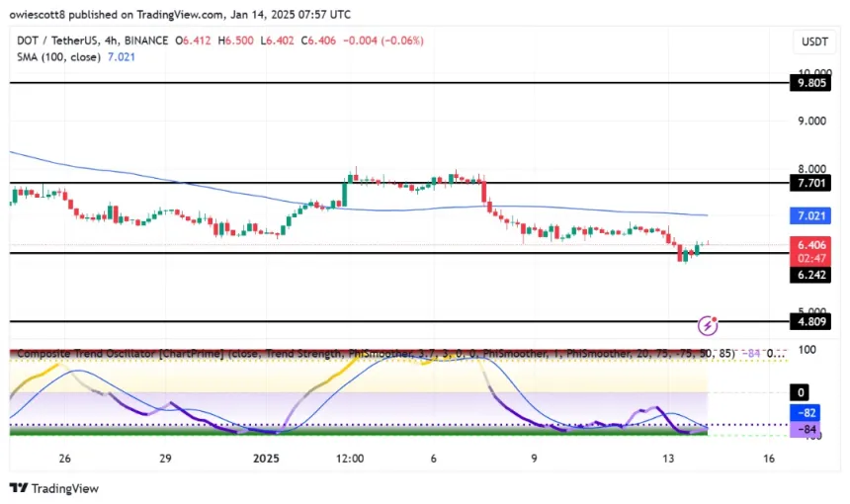Click the blue 7.021 SMA price label
Viewport: 850px width, 504px height.
[x=814, y=215]
